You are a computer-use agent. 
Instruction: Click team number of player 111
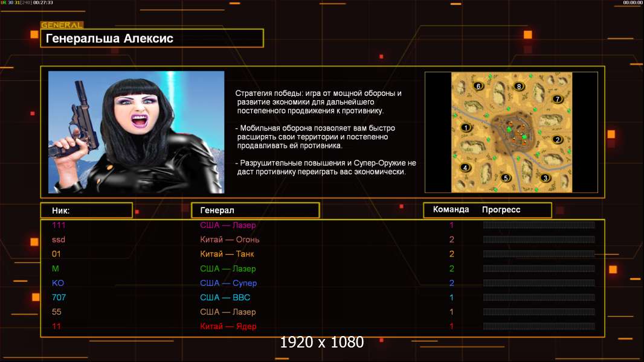tap(451, 224)
